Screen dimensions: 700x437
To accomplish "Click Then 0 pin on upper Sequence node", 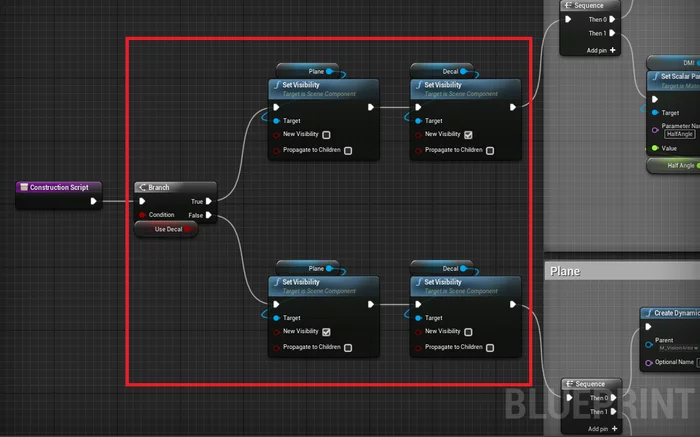I will pyautogui.click(x=612, y=19).
